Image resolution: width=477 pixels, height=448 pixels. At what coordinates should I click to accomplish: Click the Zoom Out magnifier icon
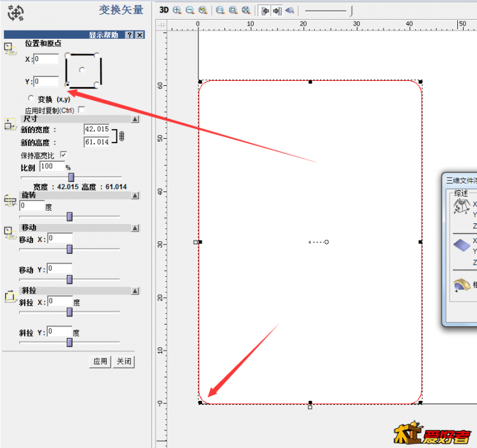pos(190,10)
